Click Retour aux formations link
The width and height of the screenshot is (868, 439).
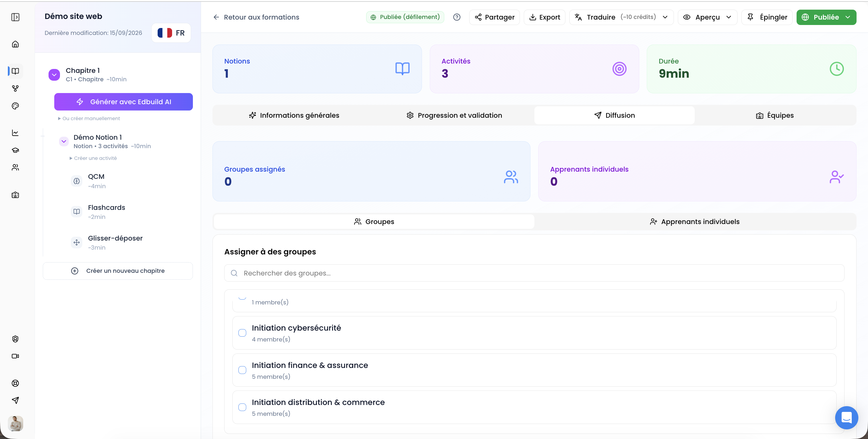(x=256, y=17)
